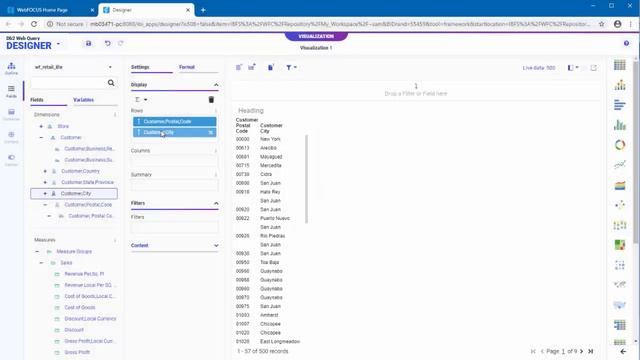Open the DESIGNER application menu arrow
Image resolution: width=640 pixels, height=360 pixels.
58,44
